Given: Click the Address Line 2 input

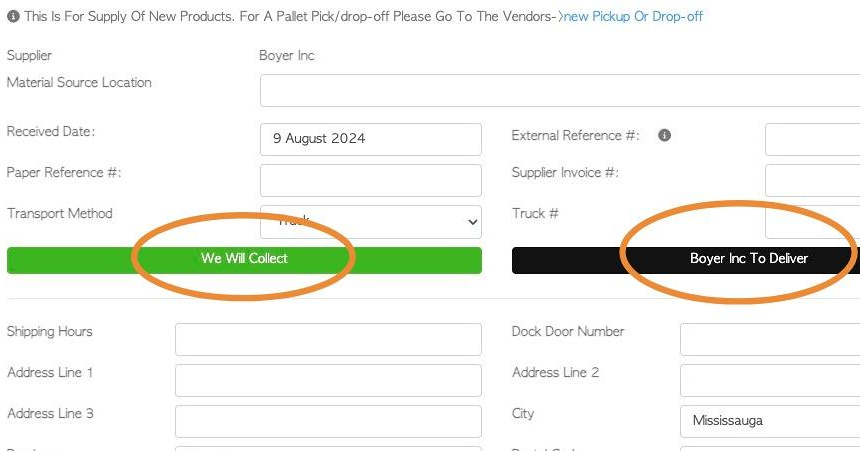Looking at the screenshot, I should [x=770, y=380].
